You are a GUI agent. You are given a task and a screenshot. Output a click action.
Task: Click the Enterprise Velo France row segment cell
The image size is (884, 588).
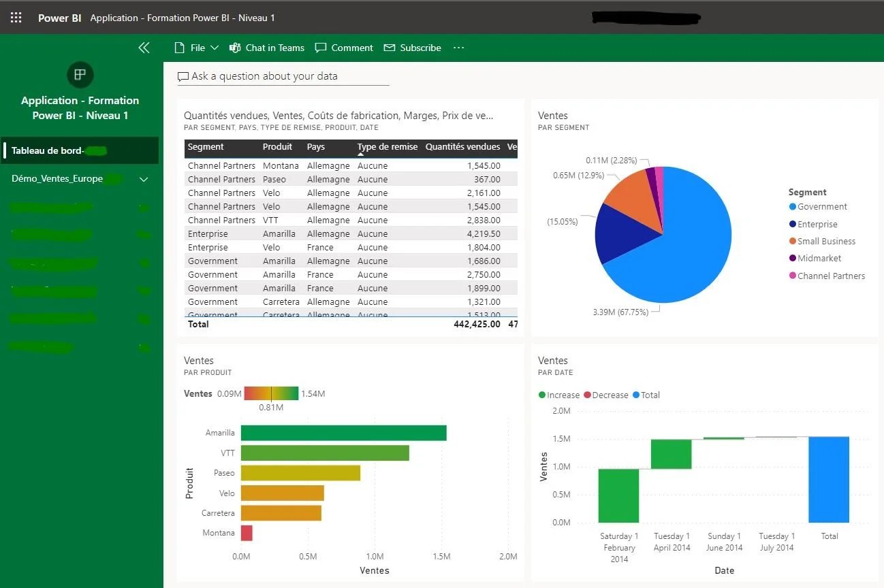point(208,248)
